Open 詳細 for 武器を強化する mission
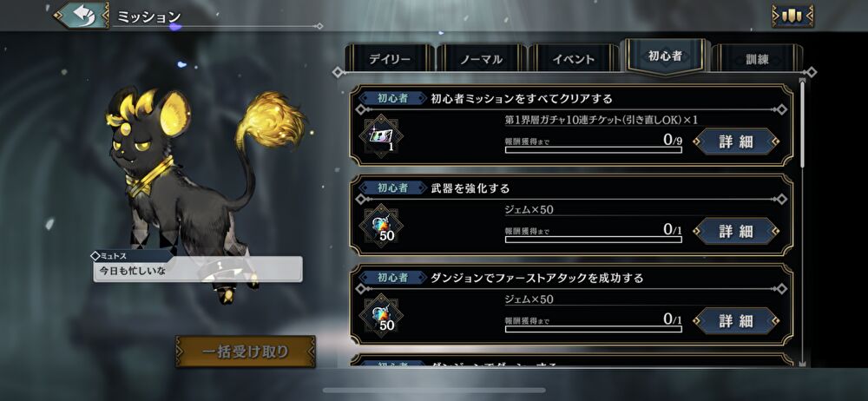868x401 pixels. [x=736, y=231]
